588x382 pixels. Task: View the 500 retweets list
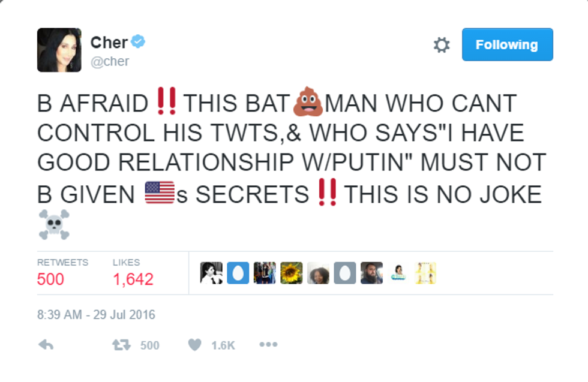tap(50, 279)
